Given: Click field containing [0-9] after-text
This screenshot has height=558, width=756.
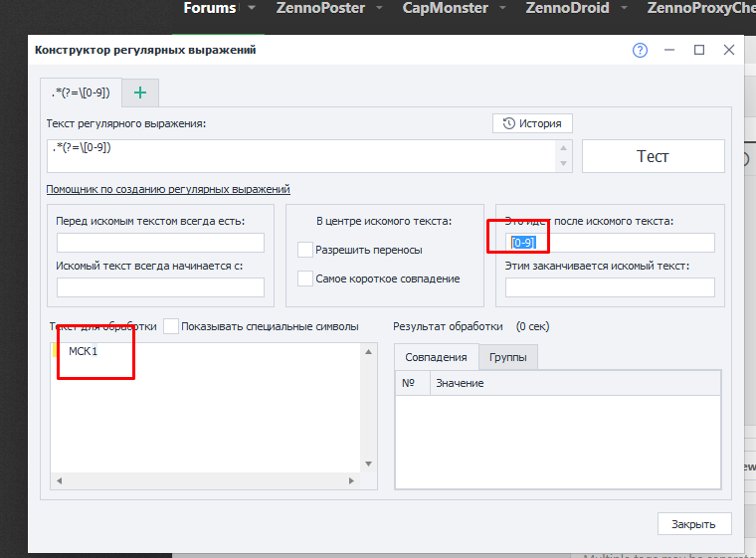Looking at the screenshot, I should [x=610, y=243].
